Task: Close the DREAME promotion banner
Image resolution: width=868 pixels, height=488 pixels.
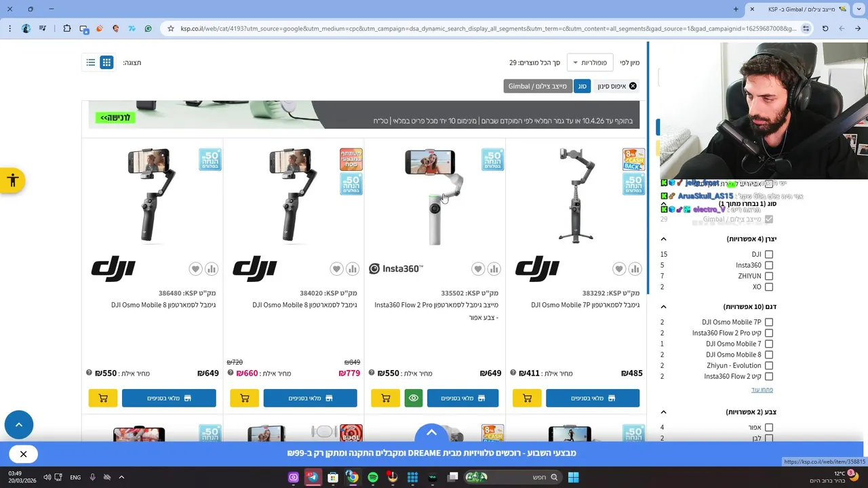Action: 23,454
